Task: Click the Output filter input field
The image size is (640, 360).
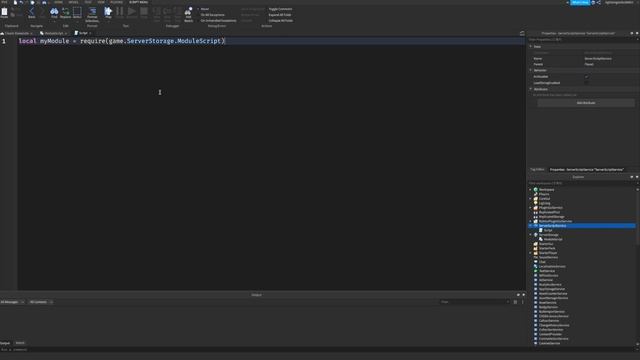Action: [x=474, y=302]
